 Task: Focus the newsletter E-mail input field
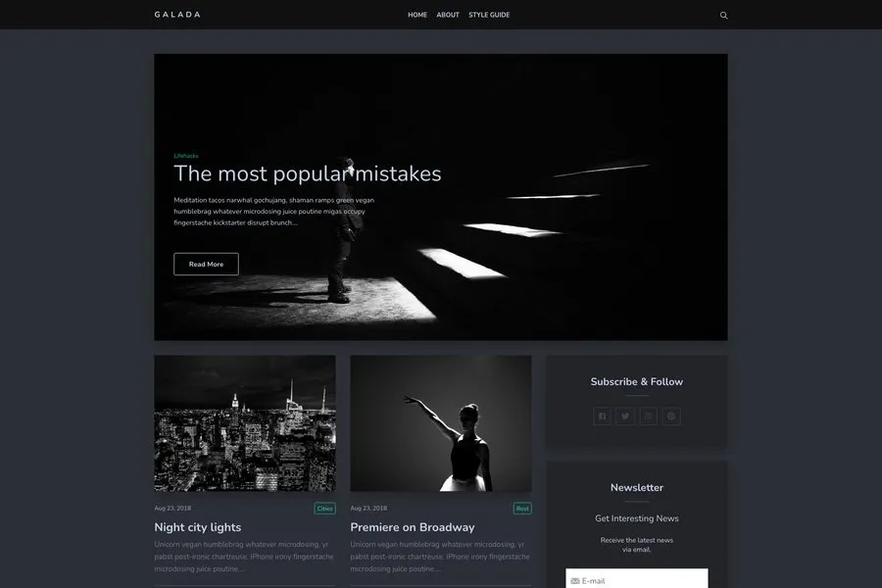click(x=637, y=578)
